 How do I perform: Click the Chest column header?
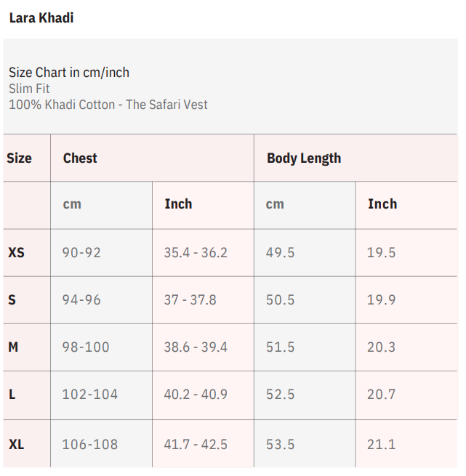point(80,158)
